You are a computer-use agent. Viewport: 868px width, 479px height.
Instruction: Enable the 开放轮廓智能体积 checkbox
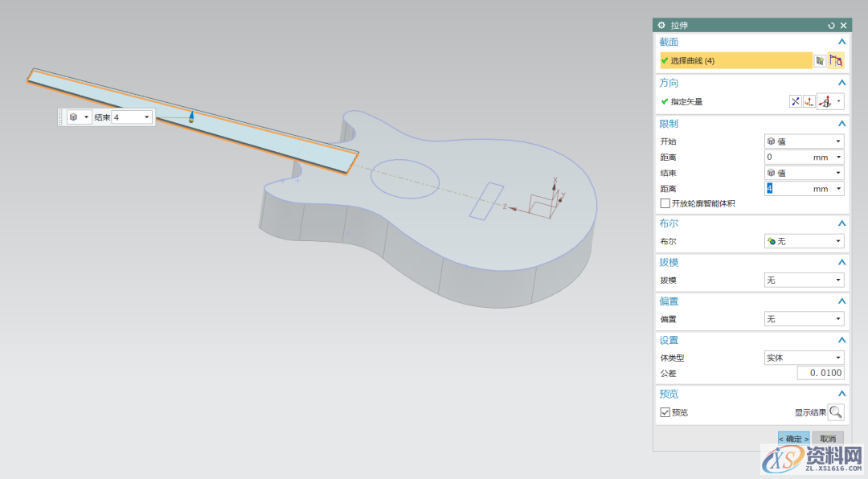(665, 203)
